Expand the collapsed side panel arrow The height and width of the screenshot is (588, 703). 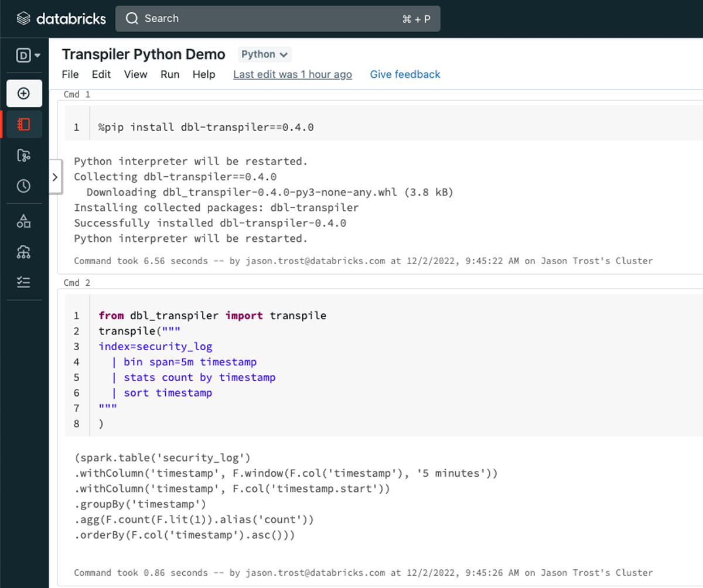(x=54, y=177)
